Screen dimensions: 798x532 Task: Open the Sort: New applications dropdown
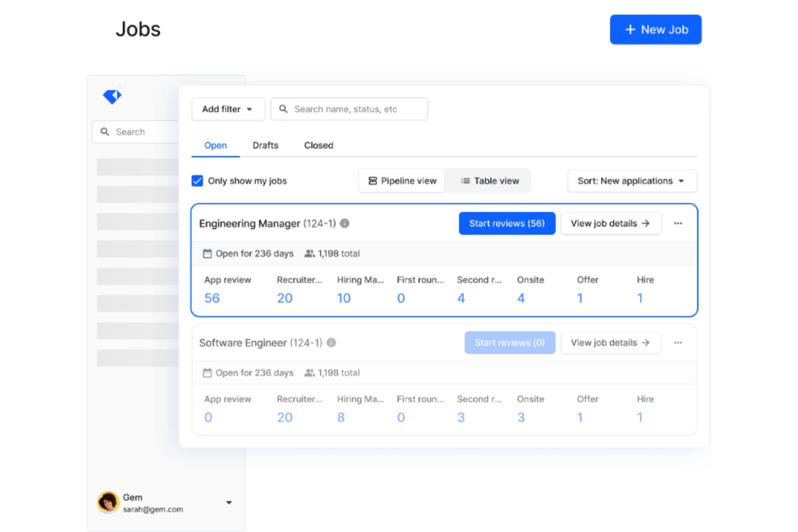(631, 181)
